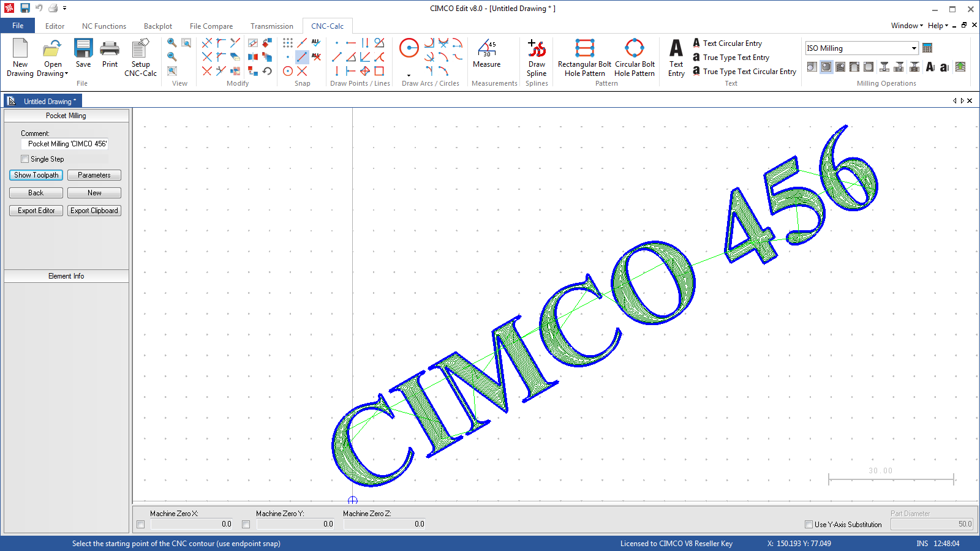The height and width of the screenshot is (551, 980).
Task: Click the New button in Pocket Milling
Action: (x=94, y=193)
